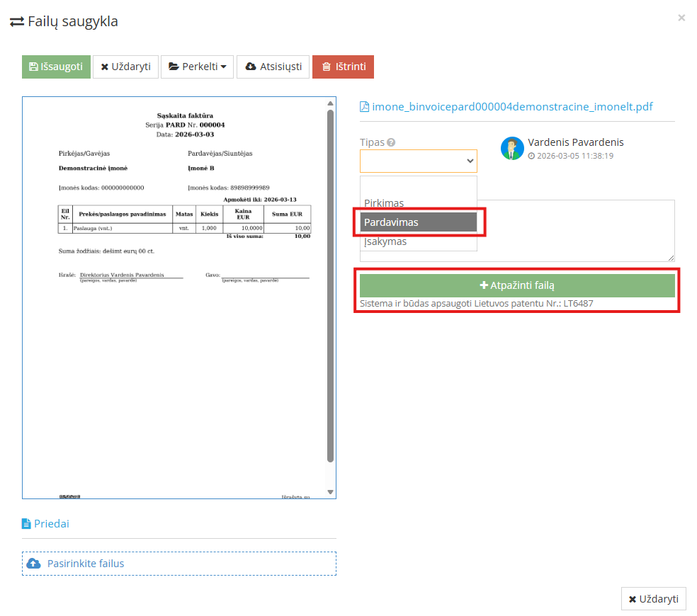This screenshot has width=697, height=616.
Task: Click the user avatar of Vardenis Pavardenis
Action: (512, 149)
